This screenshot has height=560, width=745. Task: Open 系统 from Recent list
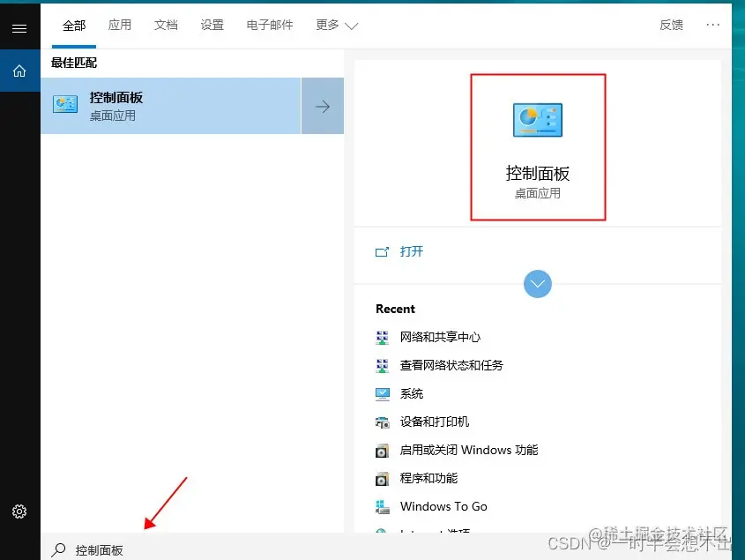click(x=412, y=393)
